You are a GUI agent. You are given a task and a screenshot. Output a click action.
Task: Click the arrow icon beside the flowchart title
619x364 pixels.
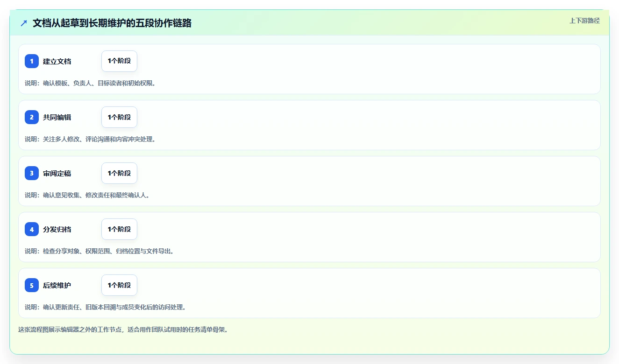(x=24, y=23)
